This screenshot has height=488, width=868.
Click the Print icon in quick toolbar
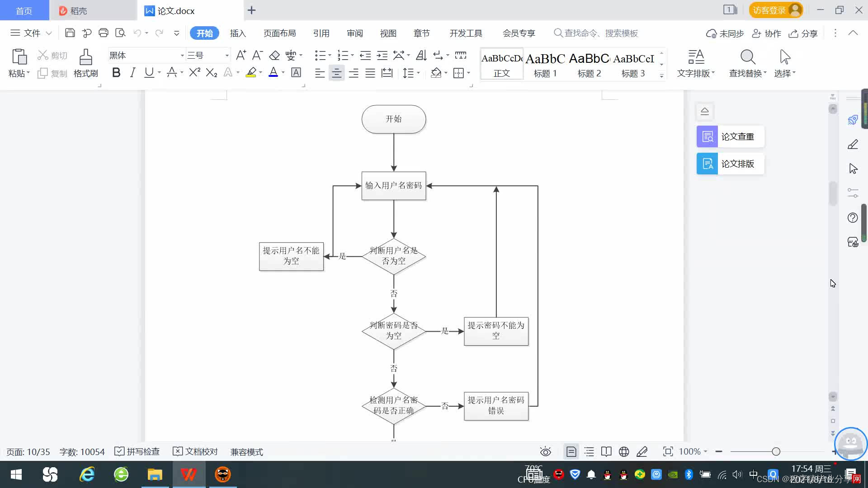click(x=104, y=33)
